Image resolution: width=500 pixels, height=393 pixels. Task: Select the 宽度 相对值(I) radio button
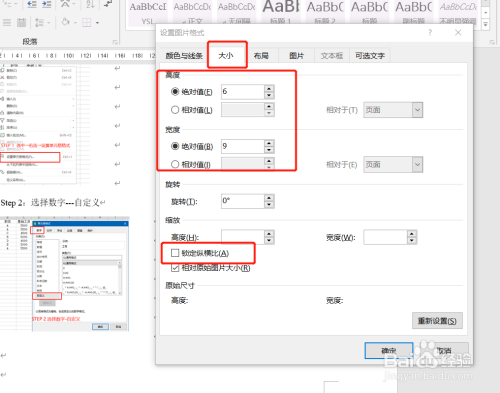(175, 164)
